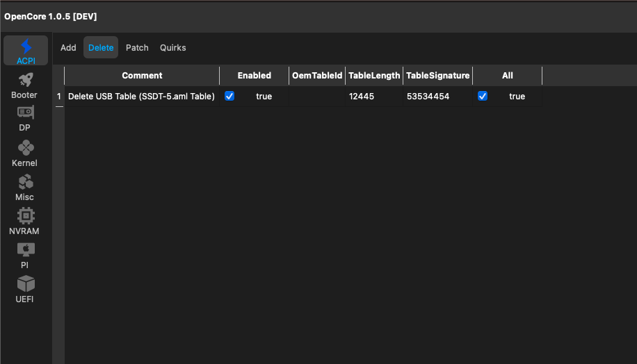Select the Delete tab
Viewport: 637px width, 364px height.
click(101, 48)
